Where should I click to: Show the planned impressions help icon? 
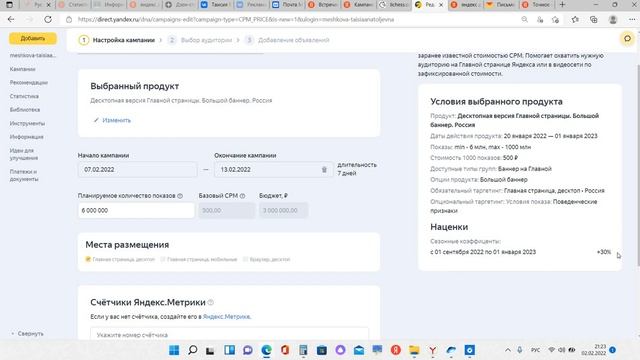point(180,196)
